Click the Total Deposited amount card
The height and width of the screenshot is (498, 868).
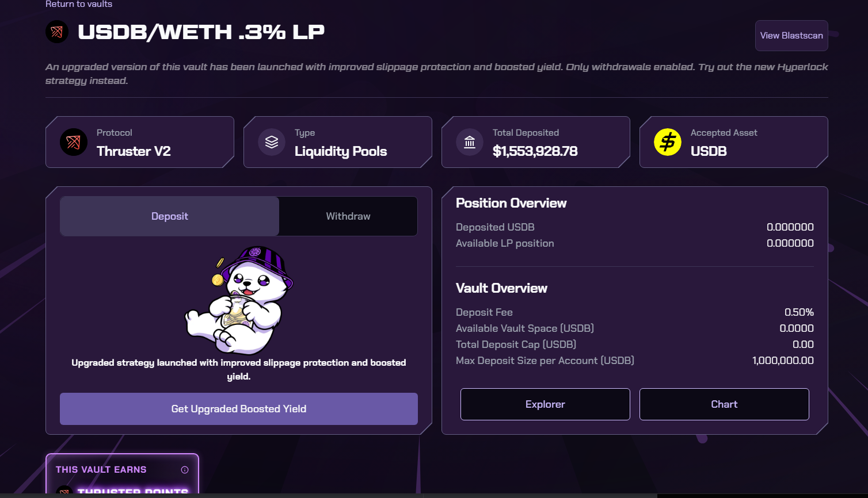pyautogui.click(x=536, y=142)
